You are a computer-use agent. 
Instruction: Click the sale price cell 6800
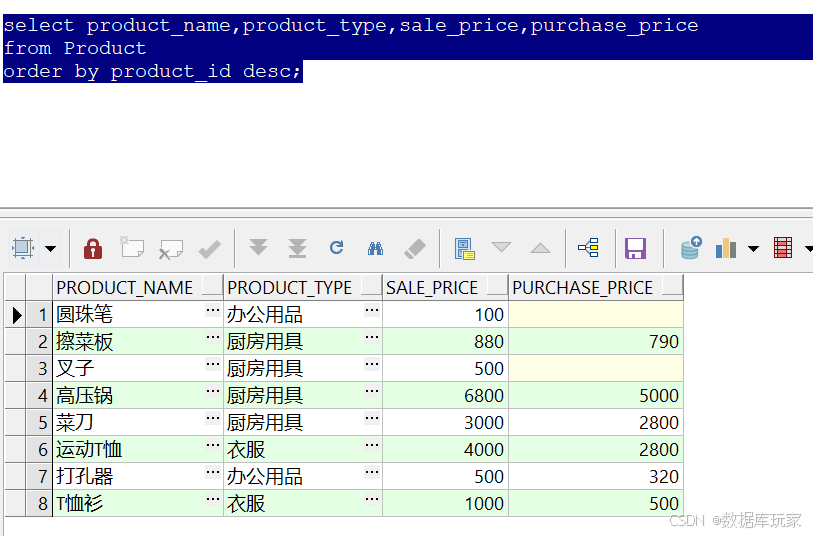(445, 396)
